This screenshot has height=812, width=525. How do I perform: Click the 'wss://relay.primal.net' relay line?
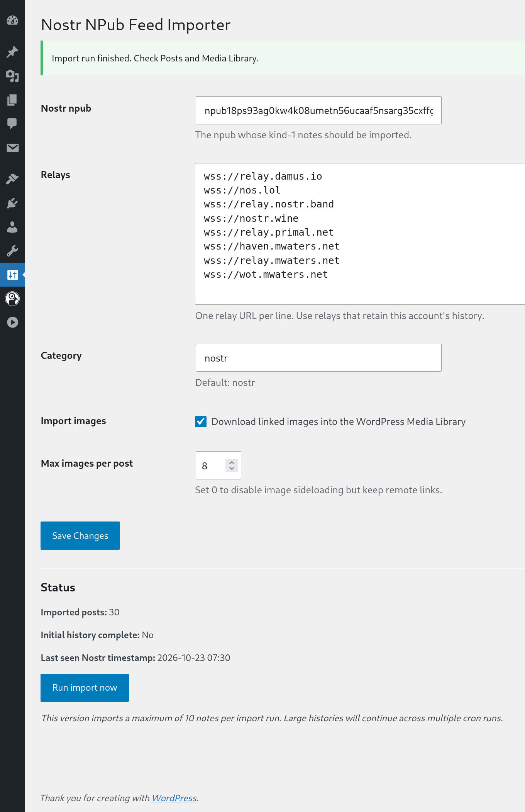pyautogui.click(x=269, y=232)
